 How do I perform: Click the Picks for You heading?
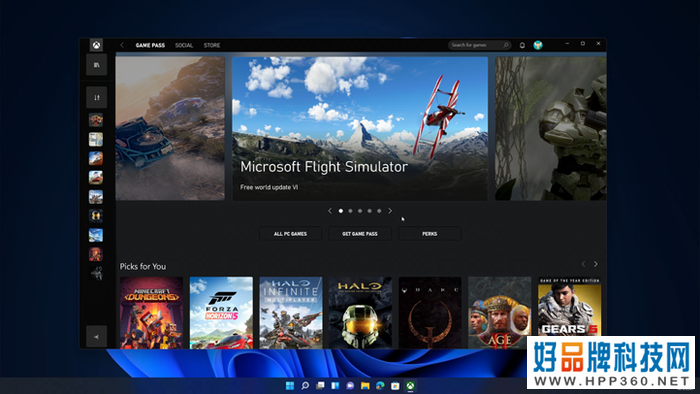[x=143, y=266]
